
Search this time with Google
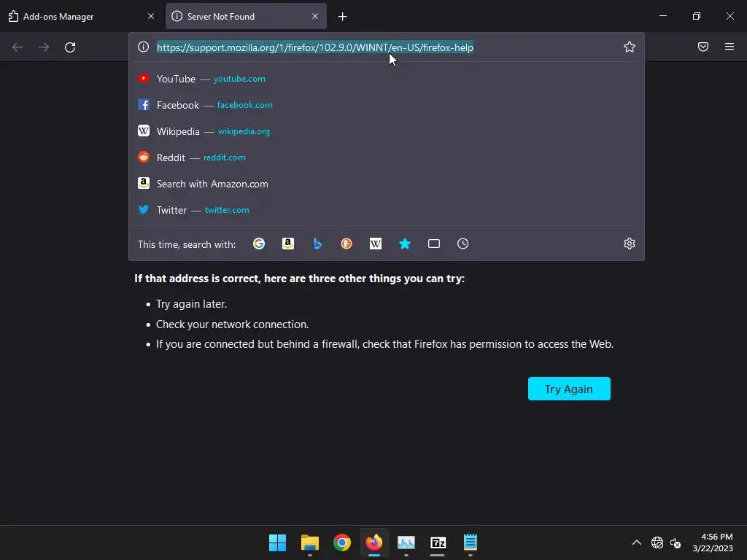259,244
